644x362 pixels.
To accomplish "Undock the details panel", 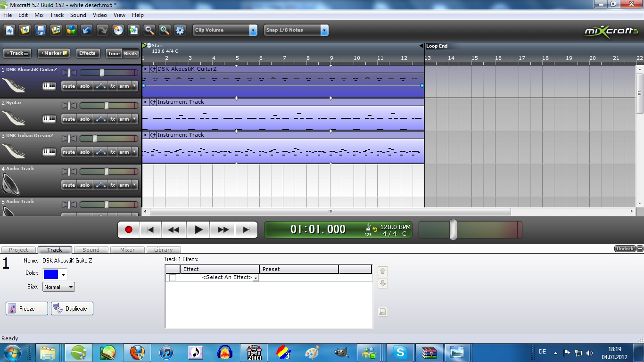I will 625,249.
